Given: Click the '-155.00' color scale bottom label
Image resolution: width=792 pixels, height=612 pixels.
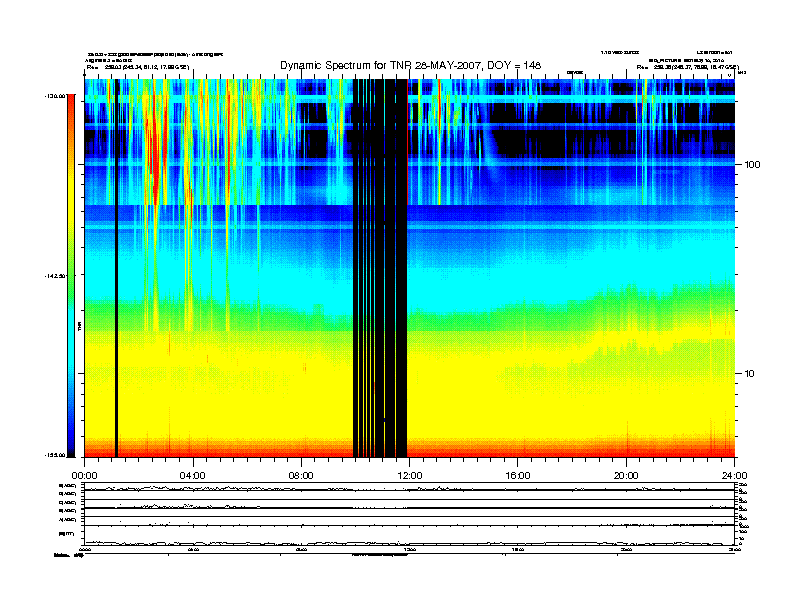Looking at the screenshot, I should (x=56, y=455).
